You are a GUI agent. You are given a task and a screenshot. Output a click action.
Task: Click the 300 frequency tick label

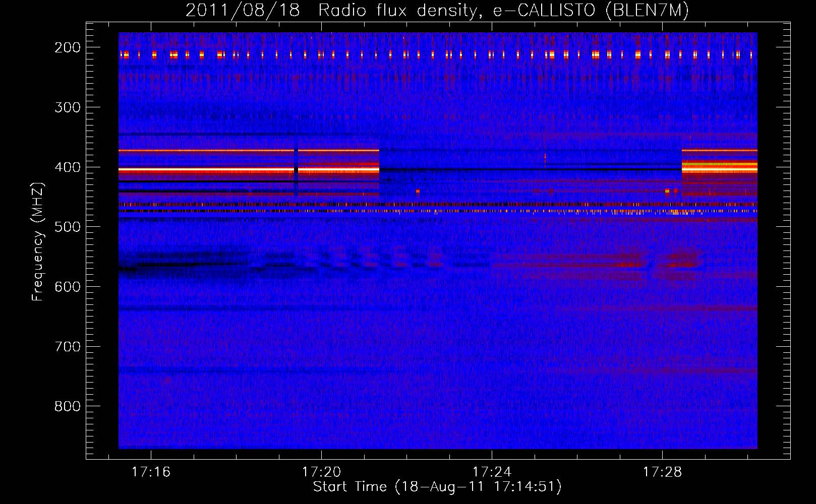(68, 107)
